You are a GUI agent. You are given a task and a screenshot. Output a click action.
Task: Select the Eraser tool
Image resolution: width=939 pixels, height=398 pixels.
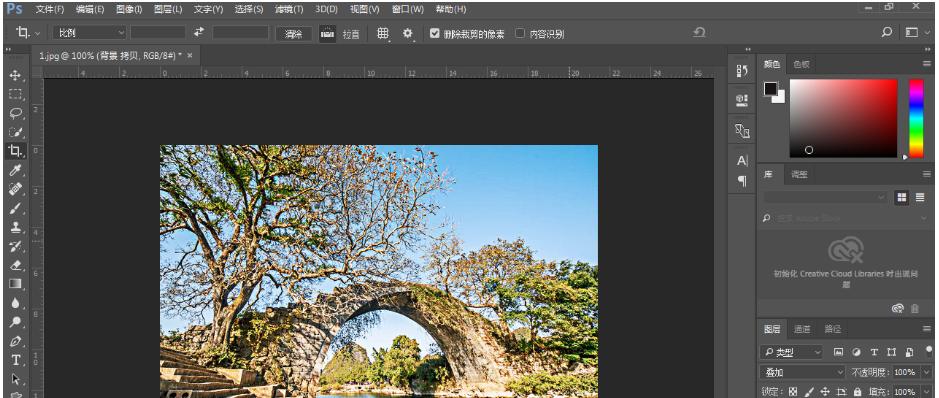(16, 265)
